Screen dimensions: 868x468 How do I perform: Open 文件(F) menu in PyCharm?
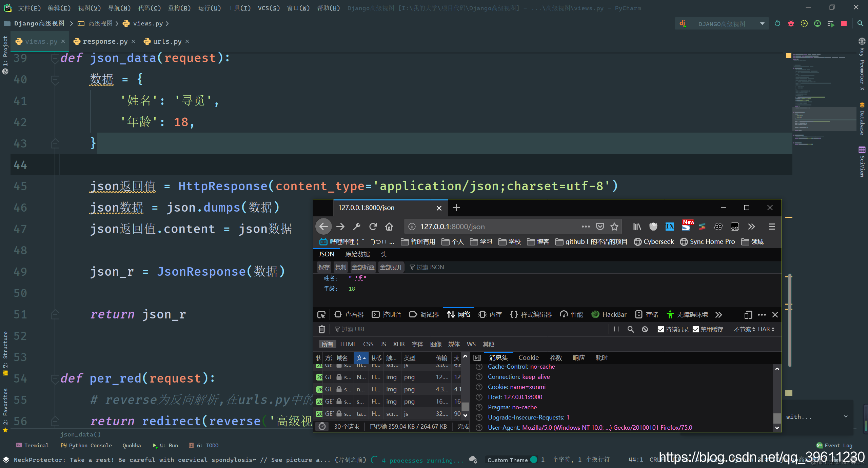(x=29, y=8)
